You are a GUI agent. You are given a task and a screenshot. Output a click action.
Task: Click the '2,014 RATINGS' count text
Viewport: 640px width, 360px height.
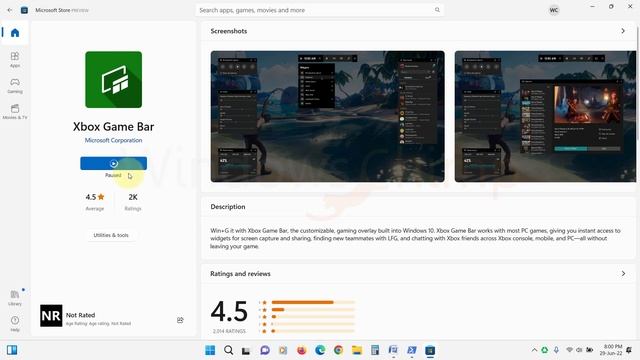229,331
